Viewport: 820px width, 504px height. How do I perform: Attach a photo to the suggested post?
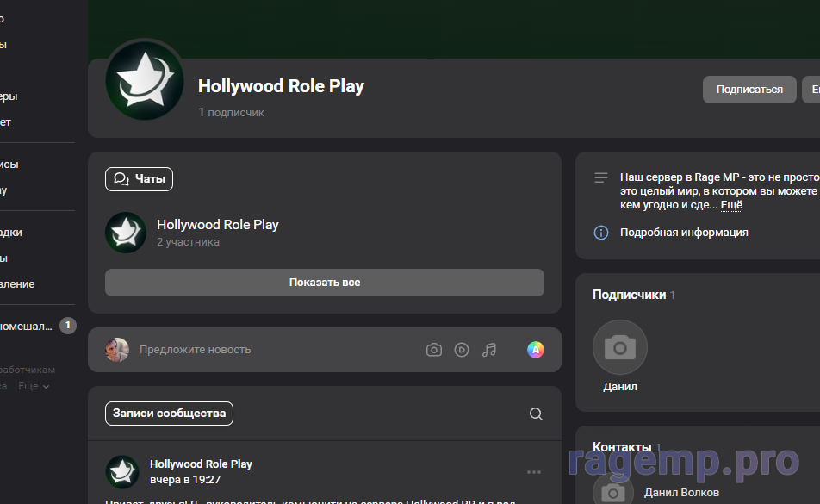tap(433, 350)
